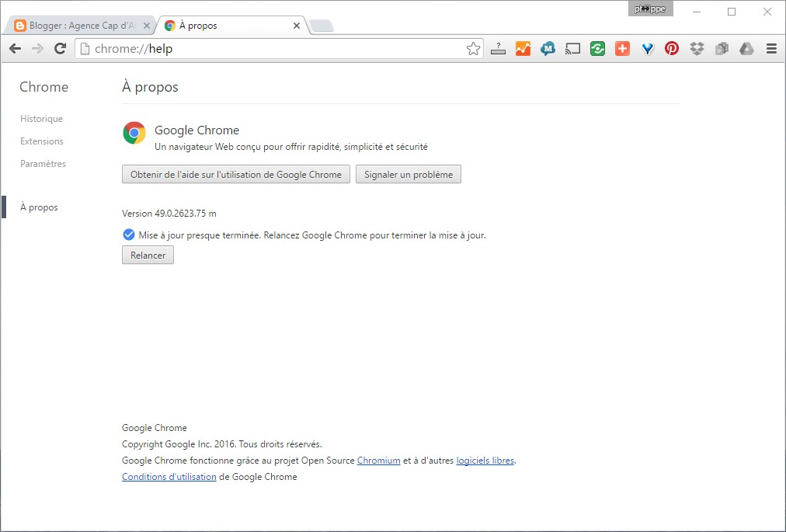Click the Google Cast extension icon

coord(572,49)
